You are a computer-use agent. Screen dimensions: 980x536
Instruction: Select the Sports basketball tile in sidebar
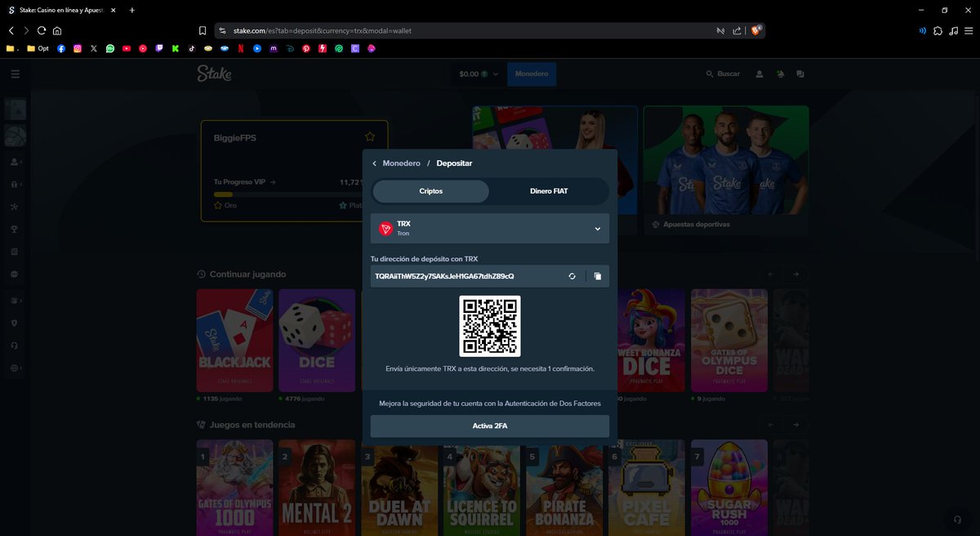(16, 136)
